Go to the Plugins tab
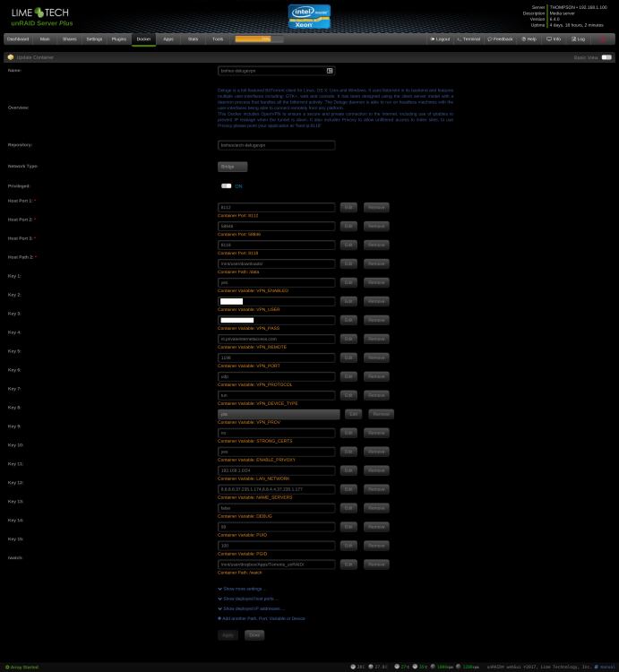 click(119, 39)
